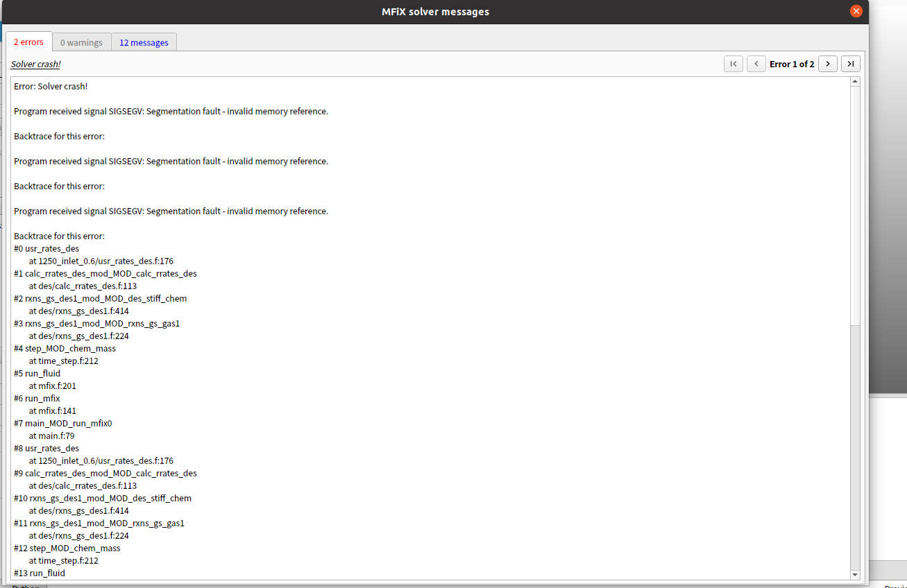Click the MFiX solver messages title bar
The width and height of the screenshot is (907, 588).
[x=434, y=12]
